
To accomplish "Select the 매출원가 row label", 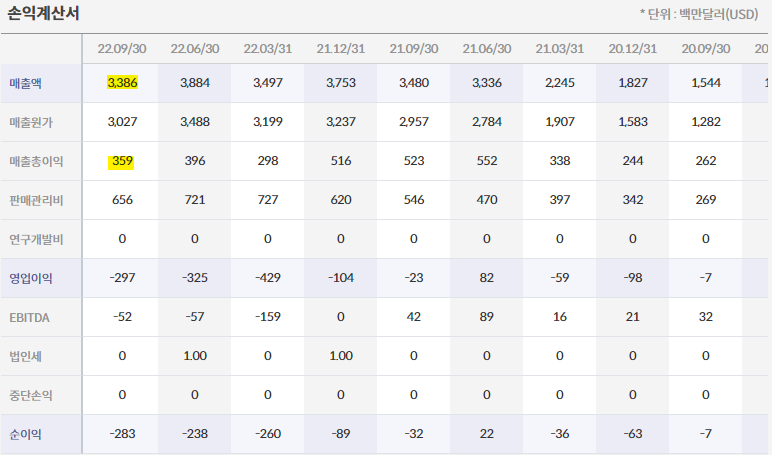I will (31, 122).
